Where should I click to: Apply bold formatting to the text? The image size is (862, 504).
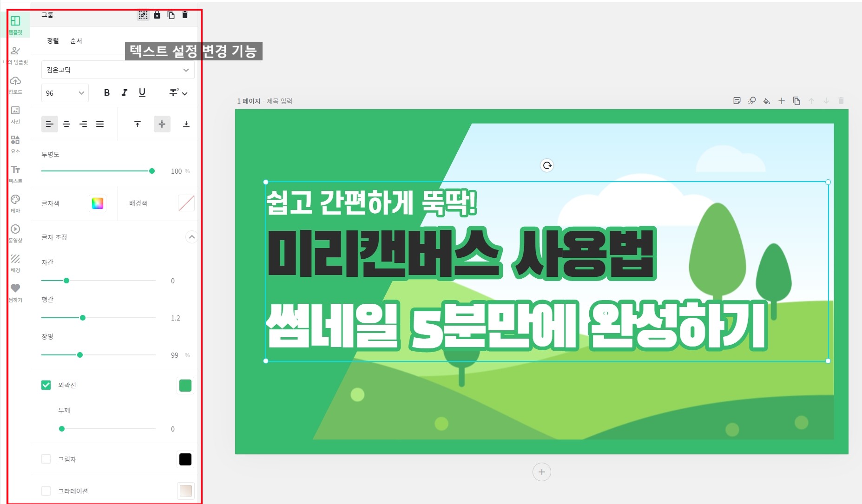coord(106,93)
